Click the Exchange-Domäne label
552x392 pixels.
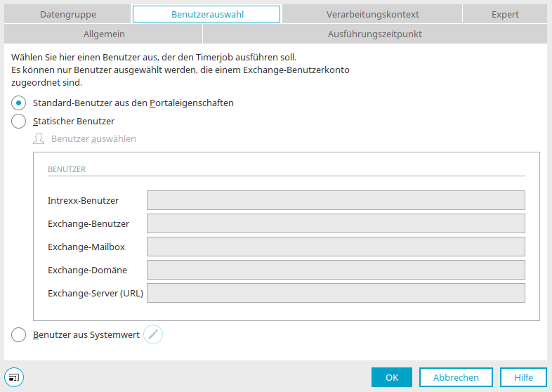click(87, 270)
